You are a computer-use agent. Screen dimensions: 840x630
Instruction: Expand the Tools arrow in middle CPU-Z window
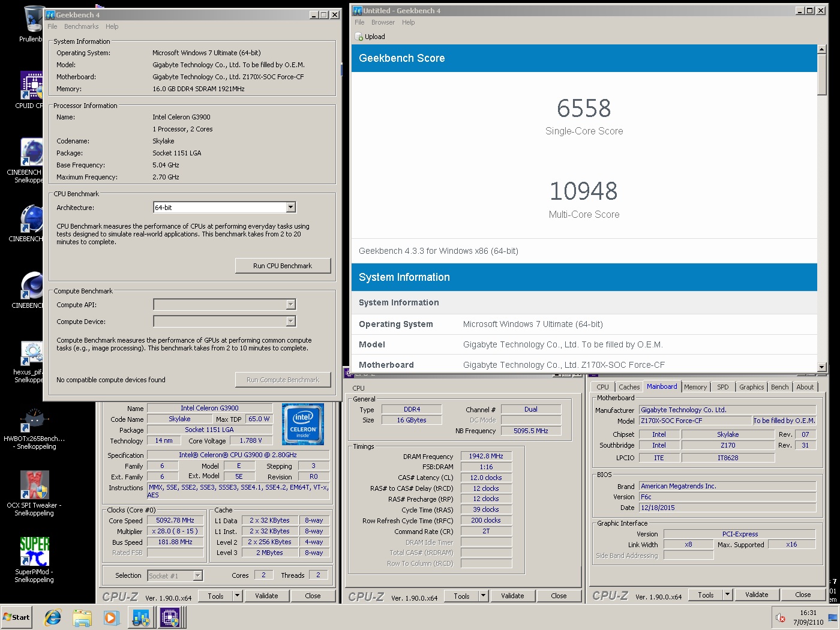pos(484,596)
